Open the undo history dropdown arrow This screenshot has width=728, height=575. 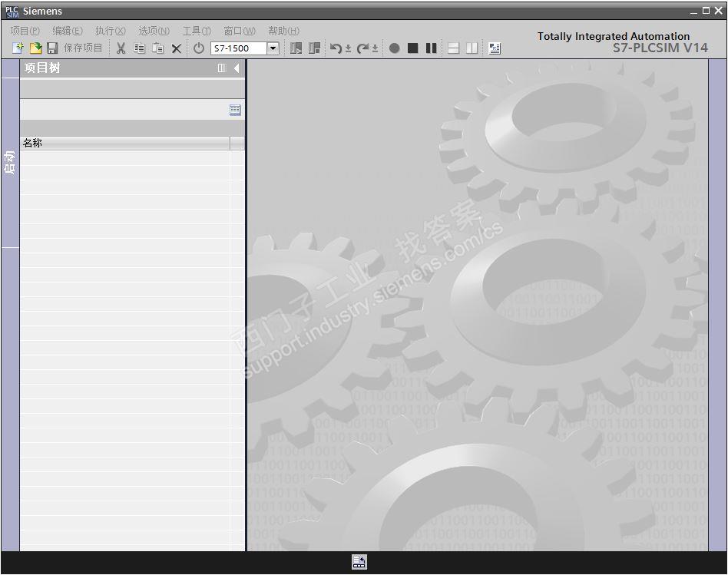[x=348, y=48]
